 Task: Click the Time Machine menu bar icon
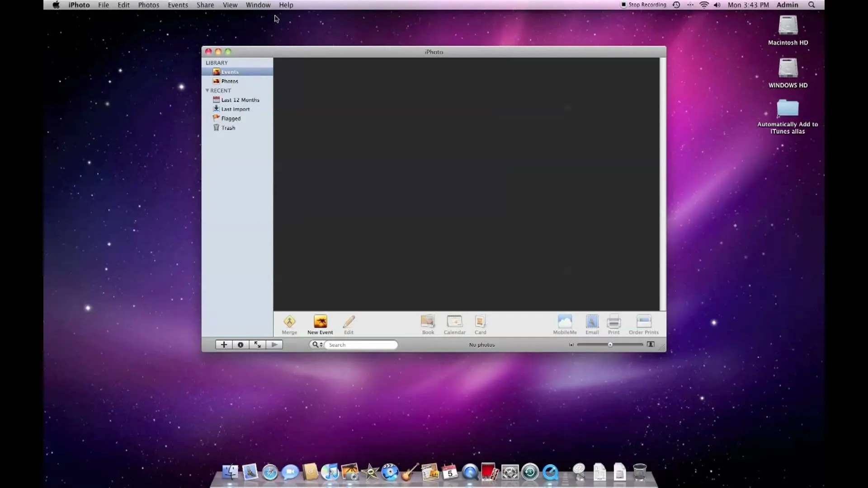[676, 5]
